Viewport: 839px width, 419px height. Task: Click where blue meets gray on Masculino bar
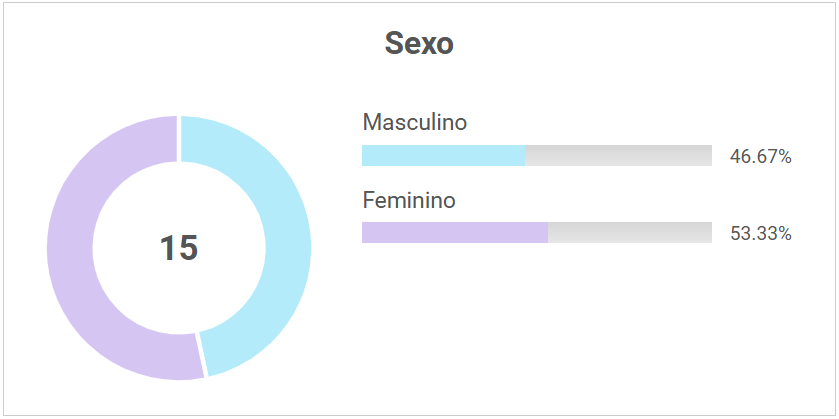pos(526,156)
